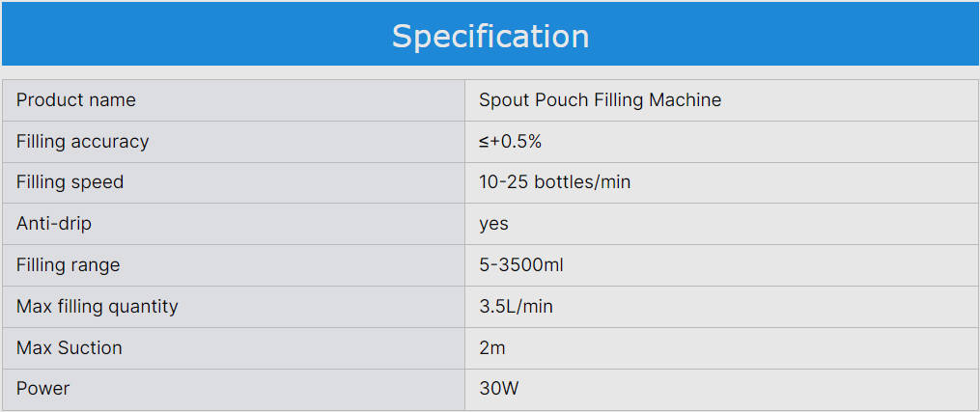Click the Product name label cell
The width and height of the screenshot is (980, 412).
coord(76,100)
